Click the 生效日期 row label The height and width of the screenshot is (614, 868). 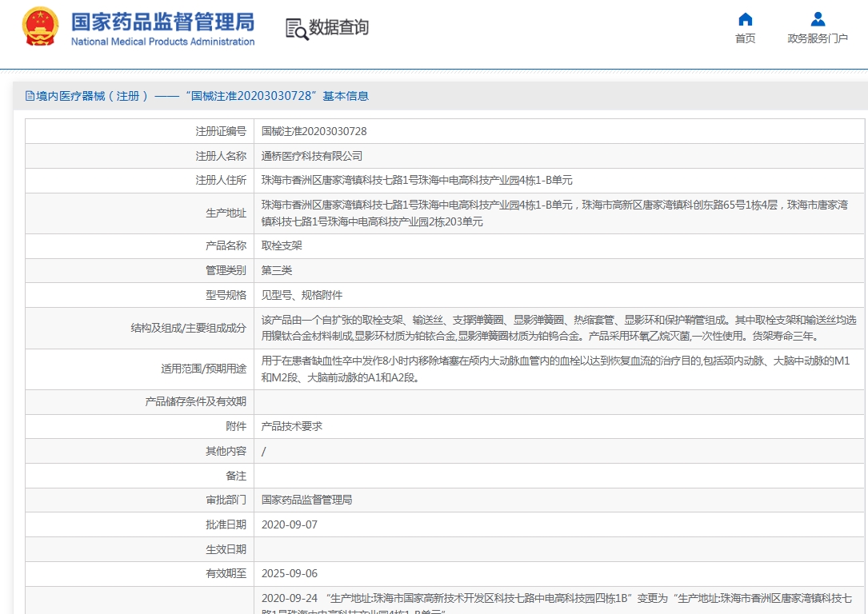click(x=226, y=549)
